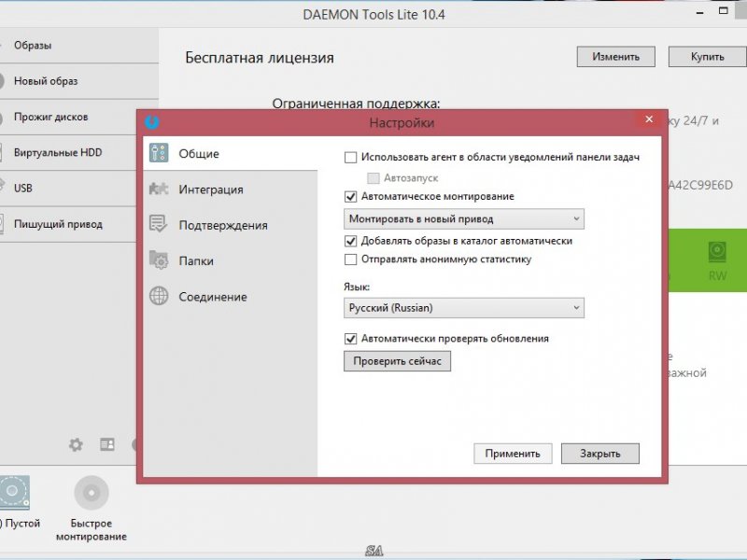Image resolution: width=747 pixels, height=560 pixels.
Task: Click the Подтверждения checklist icon
Action: (159, 223)
